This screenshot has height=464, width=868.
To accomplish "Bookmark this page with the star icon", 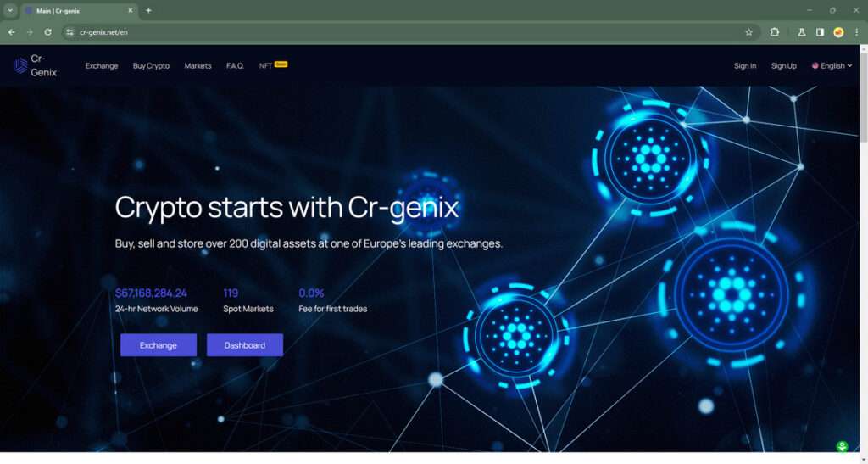I will pyautogui.click(x=749, y=33).
